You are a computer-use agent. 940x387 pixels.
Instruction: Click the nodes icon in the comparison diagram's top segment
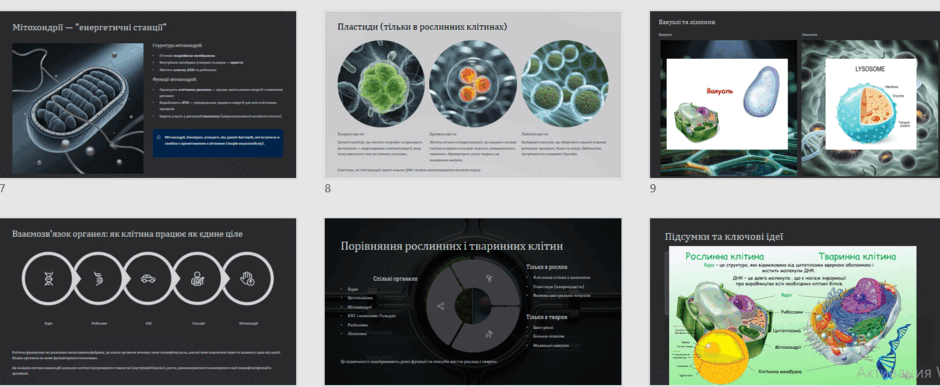click(x=490, y=277)
